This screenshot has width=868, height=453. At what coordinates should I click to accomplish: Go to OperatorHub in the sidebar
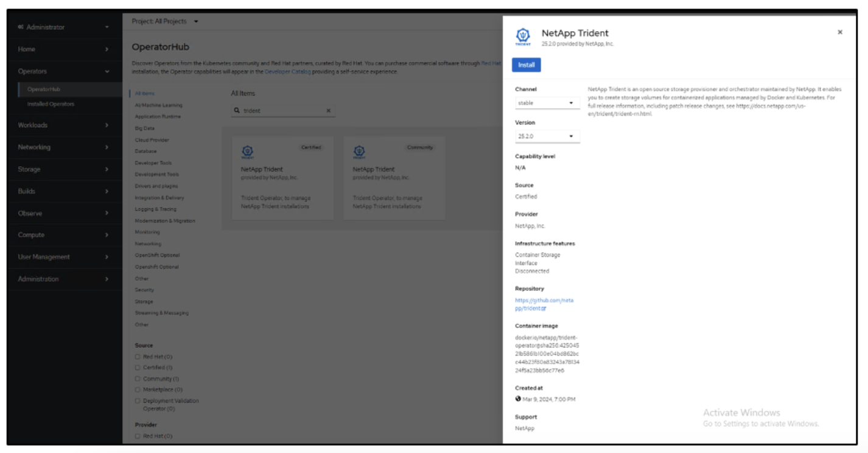click(x=44, y=90)
